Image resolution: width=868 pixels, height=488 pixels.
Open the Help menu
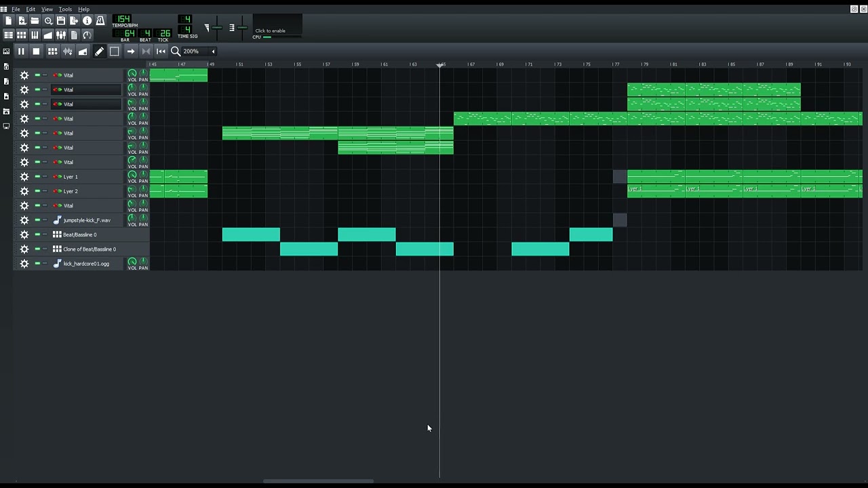pos(83,9)
